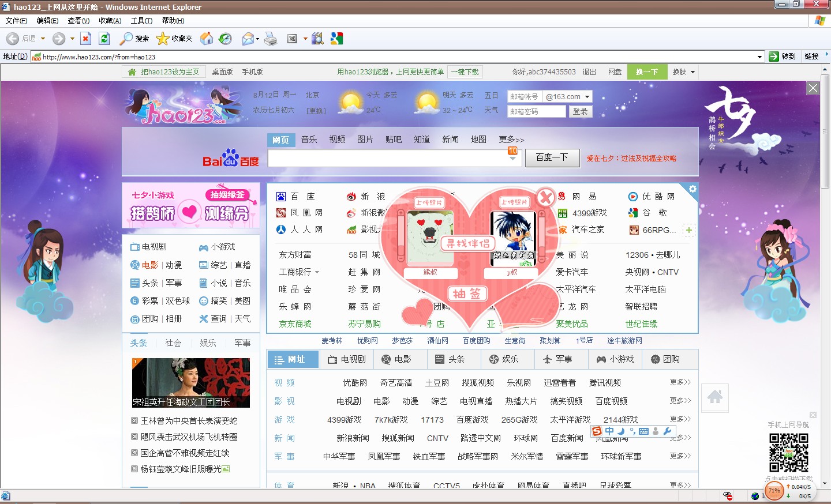Click the Mail envelope toolbar icon
Screen dimensions: 831x504
click(x=248, y=39)
